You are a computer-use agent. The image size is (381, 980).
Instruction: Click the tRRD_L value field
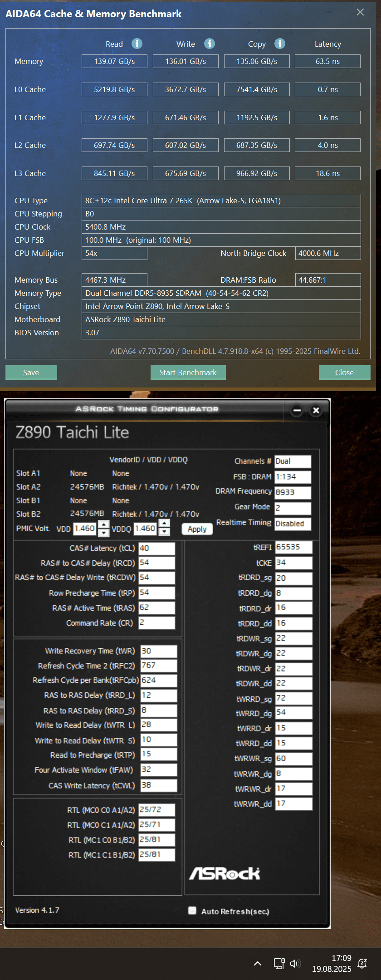[159, 695]
